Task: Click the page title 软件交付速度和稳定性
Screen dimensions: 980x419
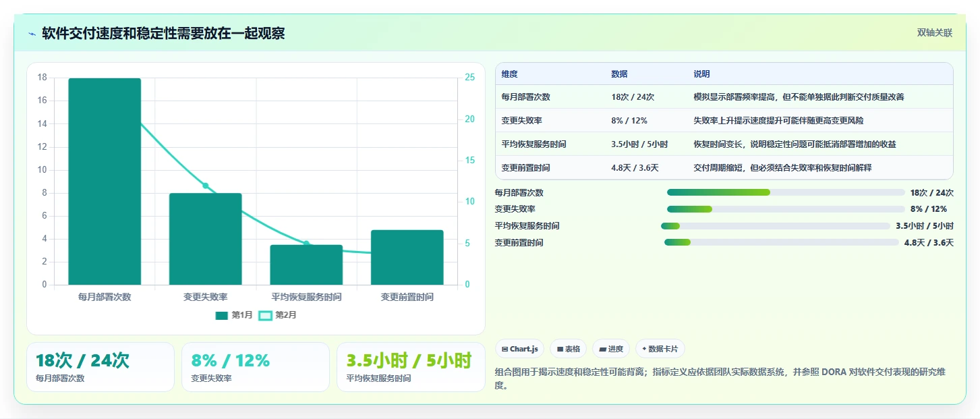Action: point(163,33)
